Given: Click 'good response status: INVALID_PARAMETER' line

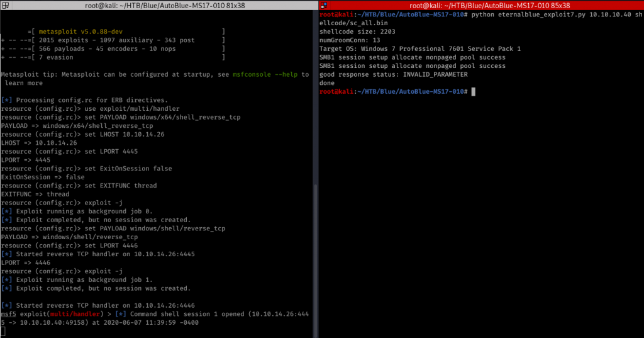Looking at the screenshot, I should click(x=394, y=74).
